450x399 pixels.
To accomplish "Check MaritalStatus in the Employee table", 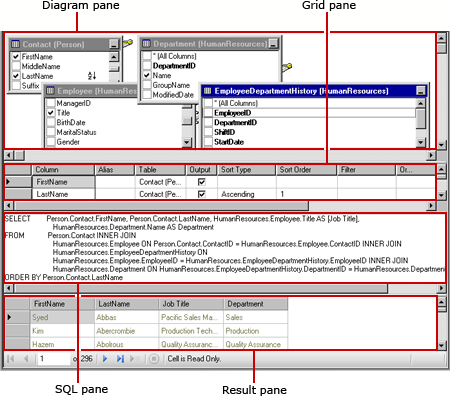I will [x=51, y=132].
